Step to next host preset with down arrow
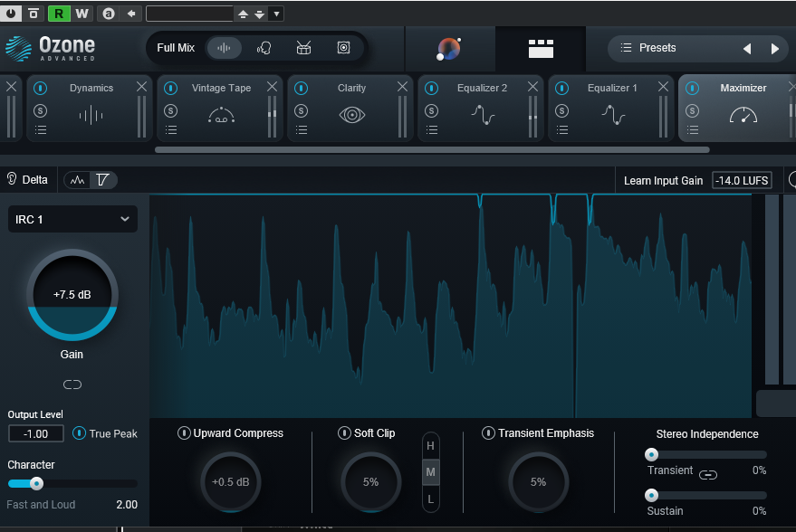The image size is (796, 532). coord(259,14)
